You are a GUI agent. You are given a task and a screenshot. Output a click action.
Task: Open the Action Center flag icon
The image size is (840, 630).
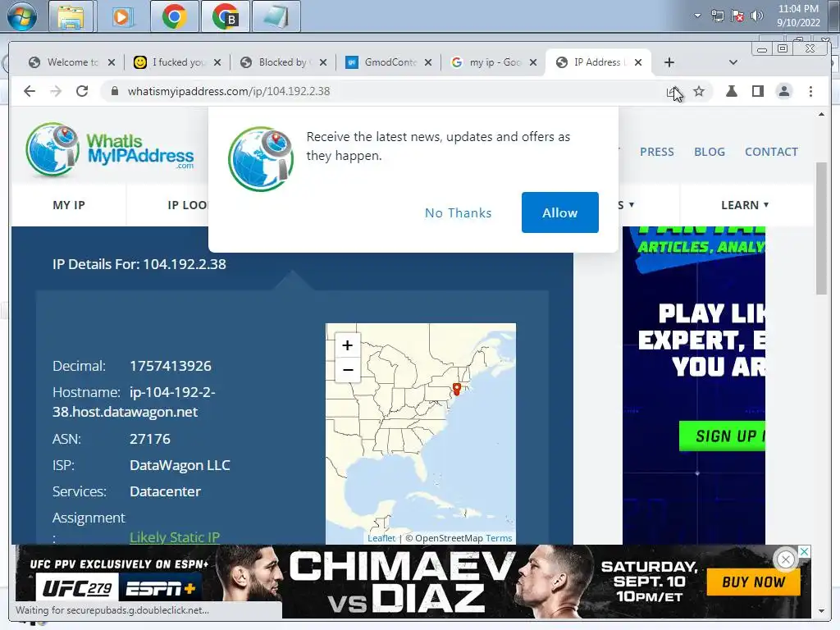coord(737,16)
